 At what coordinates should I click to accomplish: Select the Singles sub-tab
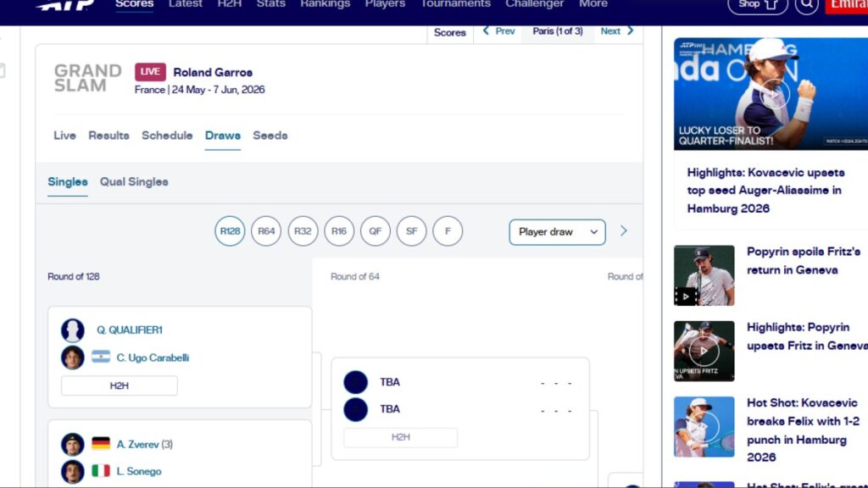(x=68, y=182)
